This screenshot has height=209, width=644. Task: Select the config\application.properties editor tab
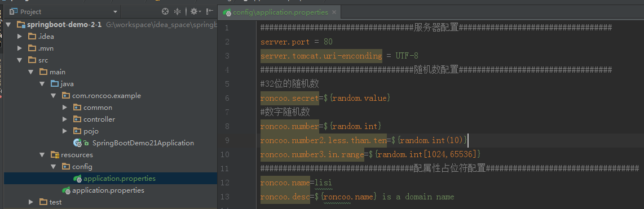280,12
